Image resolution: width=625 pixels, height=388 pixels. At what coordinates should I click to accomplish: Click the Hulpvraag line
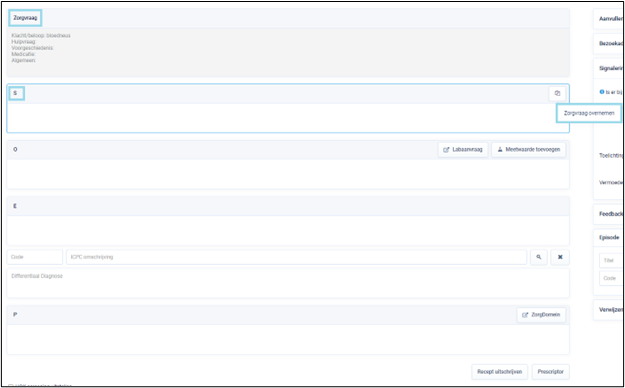24,41
